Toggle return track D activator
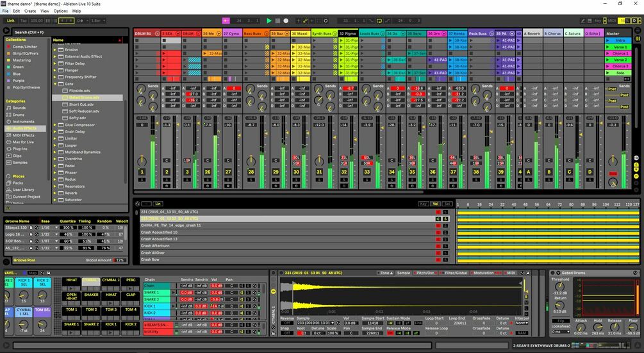 590,172
